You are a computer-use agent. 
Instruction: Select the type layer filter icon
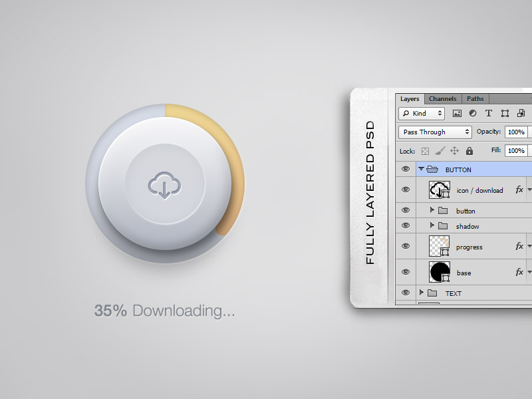point(489,113)
